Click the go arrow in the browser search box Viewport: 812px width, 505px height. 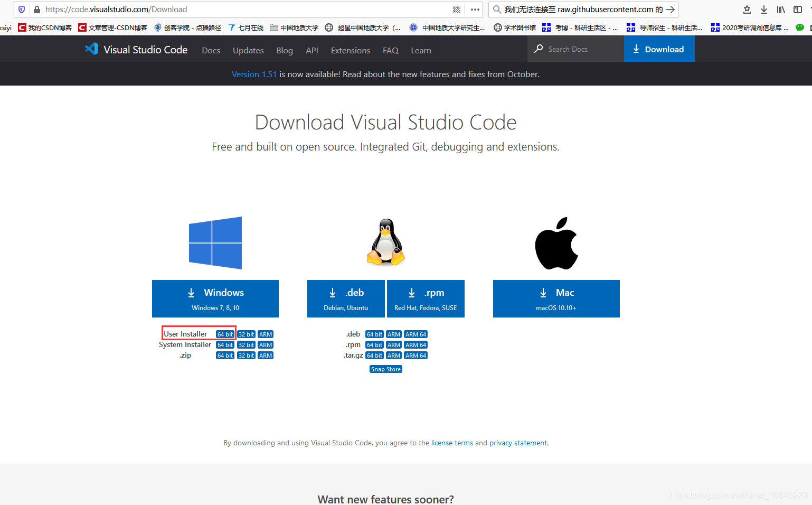click(671, 10)
